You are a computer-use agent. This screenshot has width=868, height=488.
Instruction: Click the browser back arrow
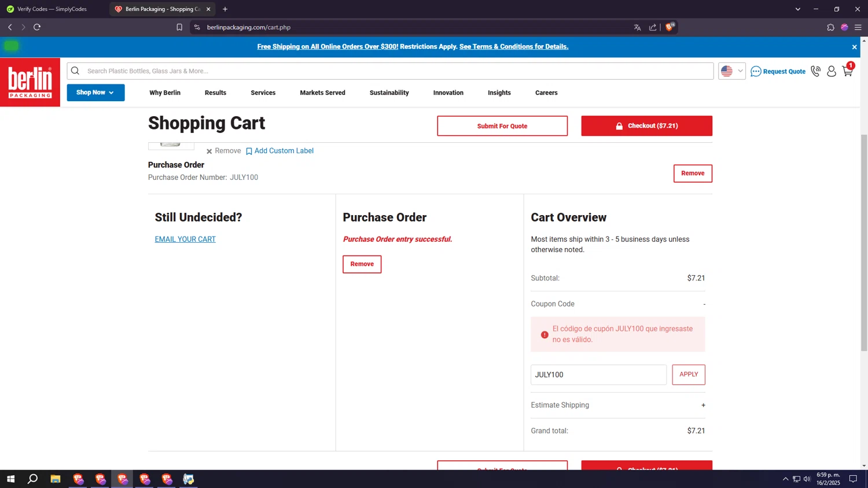click(x=10, y=27)
